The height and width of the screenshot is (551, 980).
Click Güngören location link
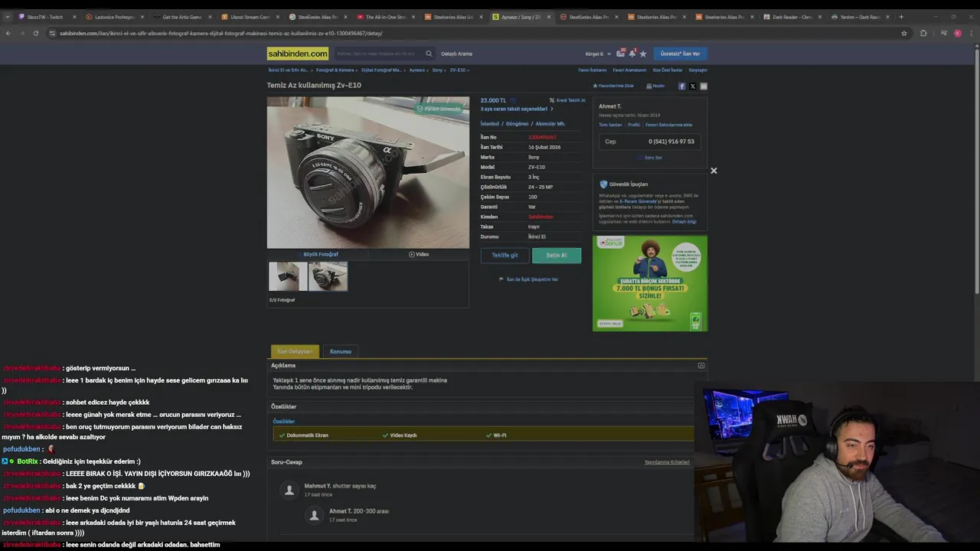517,123
